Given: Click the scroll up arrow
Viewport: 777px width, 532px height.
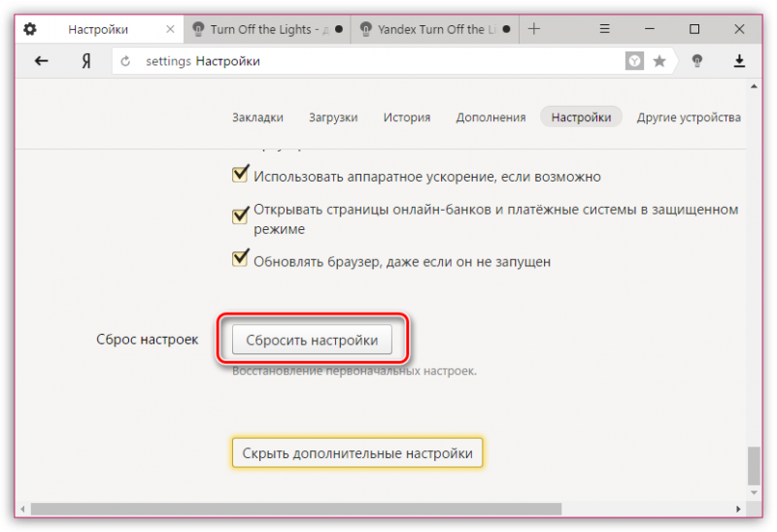Looking at the screenshot, I should click(x=755, y=86).
